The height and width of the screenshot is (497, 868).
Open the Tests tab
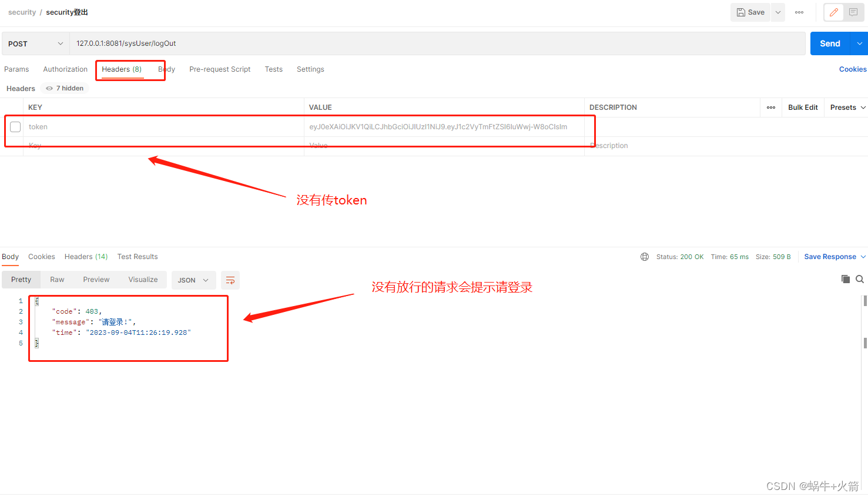274,69
